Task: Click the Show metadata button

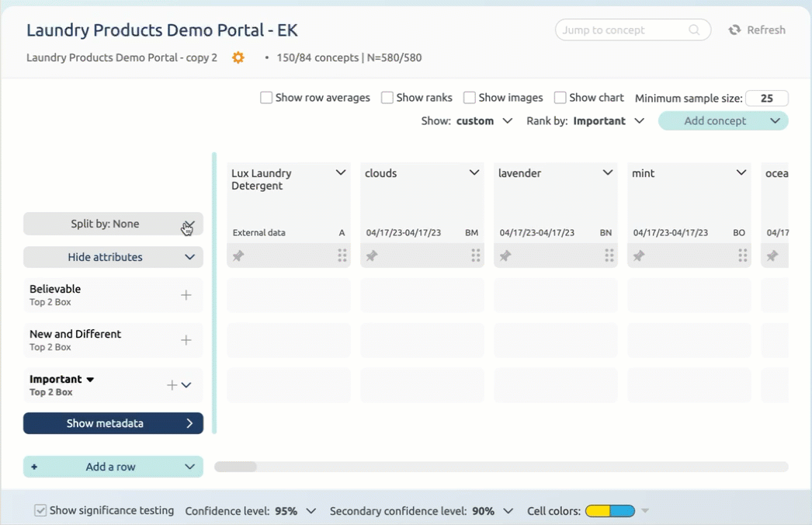Action: click(113, 423)
